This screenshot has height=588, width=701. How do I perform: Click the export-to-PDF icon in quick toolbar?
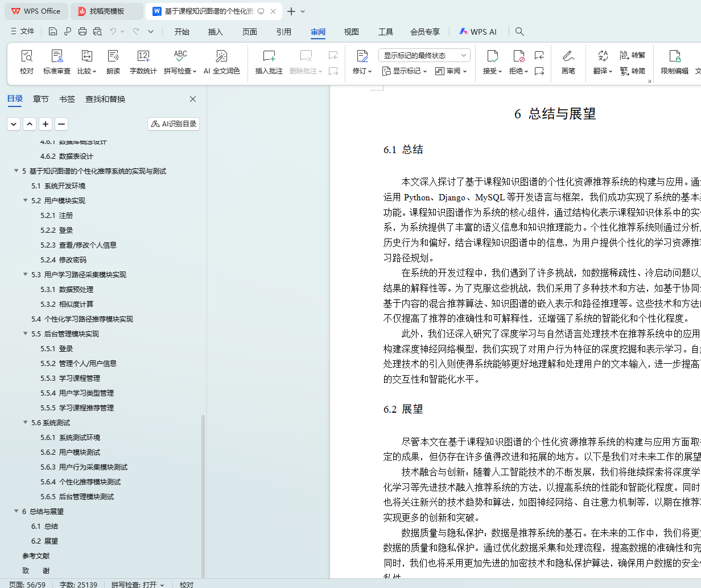point(68,31)
